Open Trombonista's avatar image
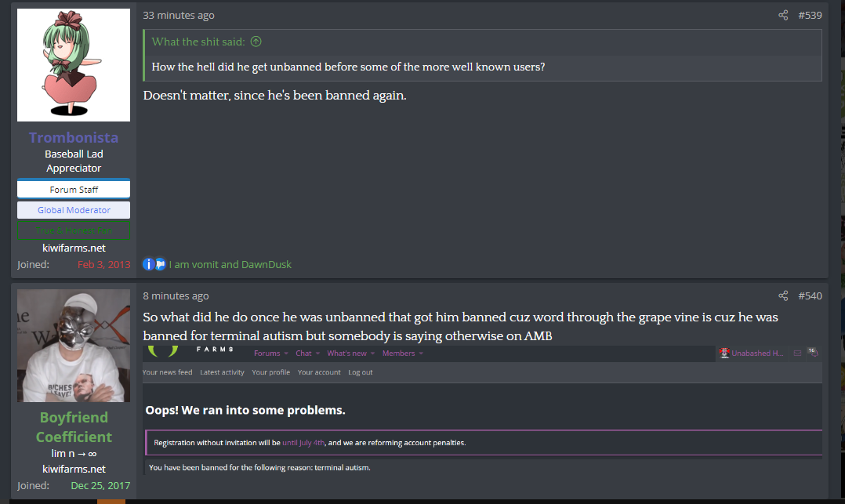845x504 pixels. 74,64
